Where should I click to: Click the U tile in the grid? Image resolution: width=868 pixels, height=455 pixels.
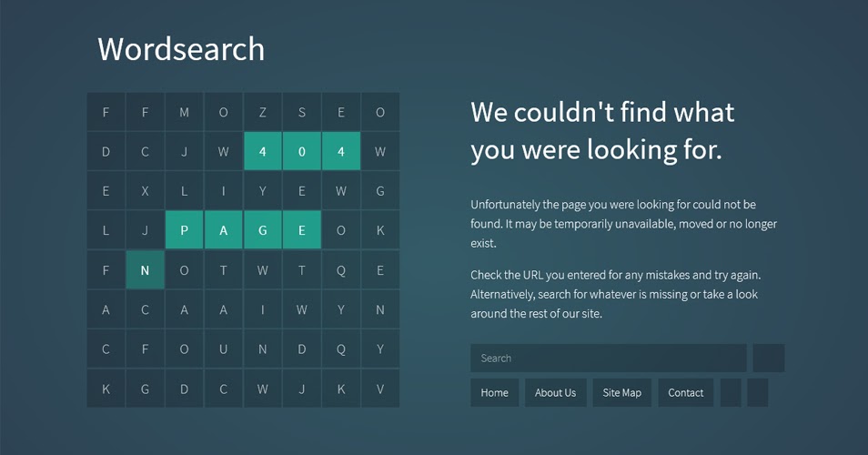click(x=223, y=349)
